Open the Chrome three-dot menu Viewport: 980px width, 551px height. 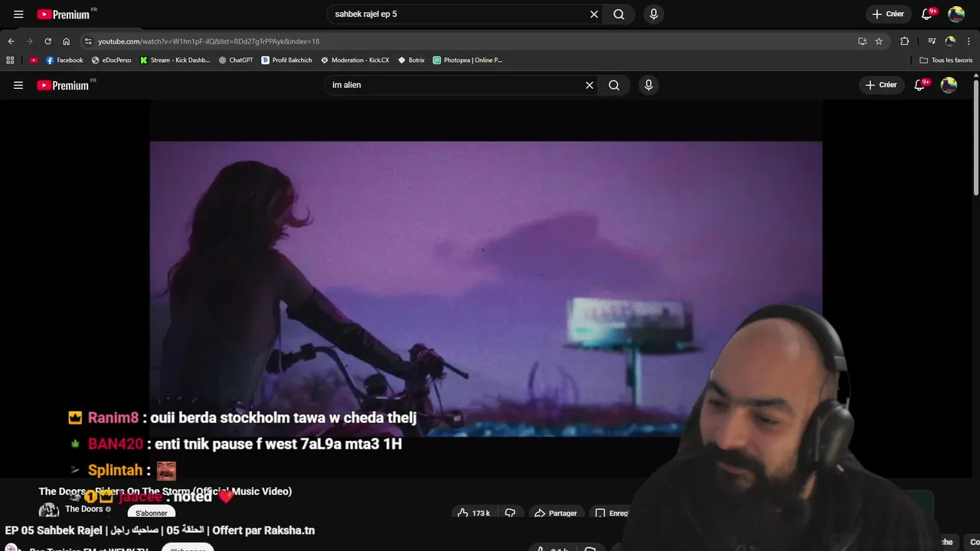969,41
